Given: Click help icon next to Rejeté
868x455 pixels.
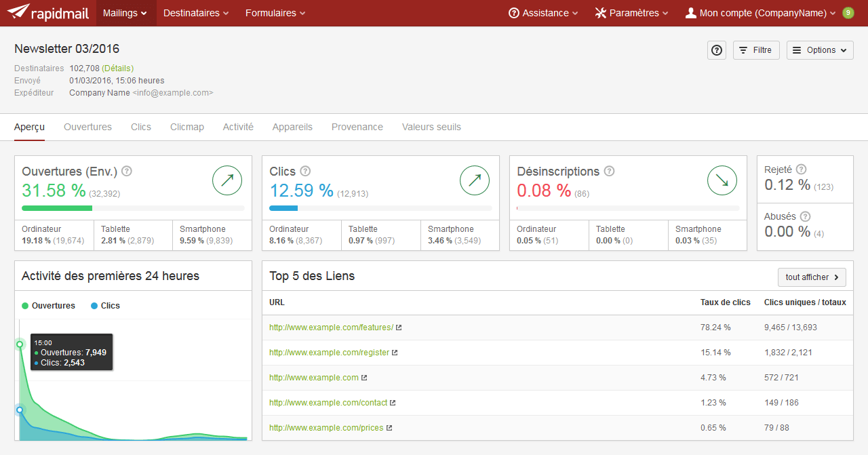Looking at the screenshot, I should tap(802, 170).
